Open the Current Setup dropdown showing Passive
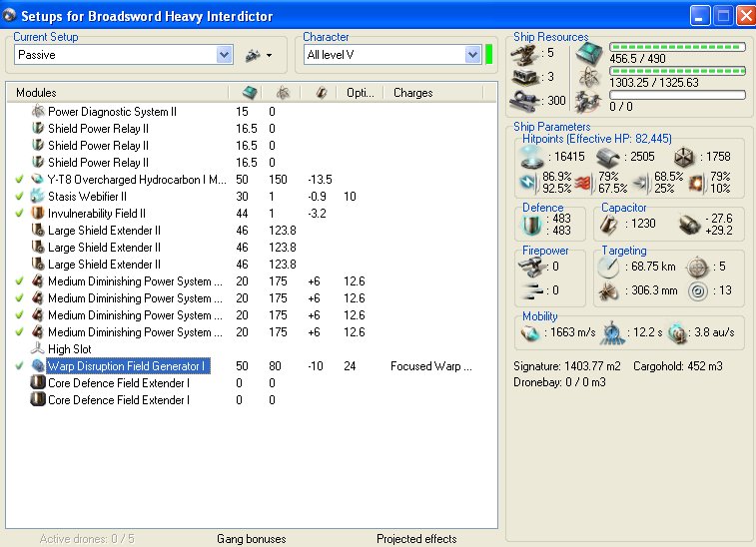Screen dimensions: 756x547 [224, 55]
